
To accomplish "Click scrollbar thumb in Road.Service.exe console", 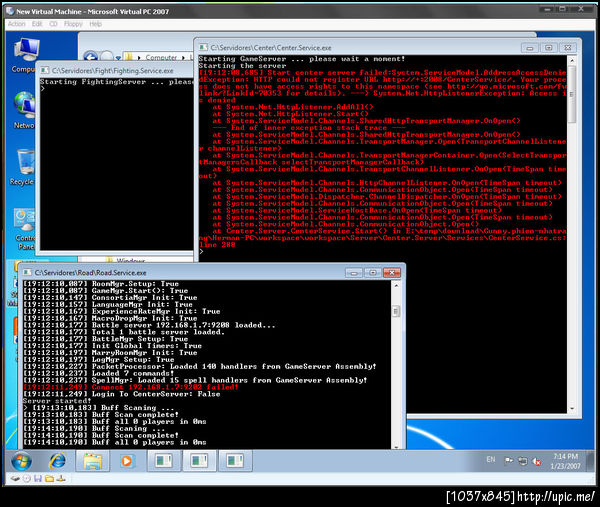I will click(396, 311).
